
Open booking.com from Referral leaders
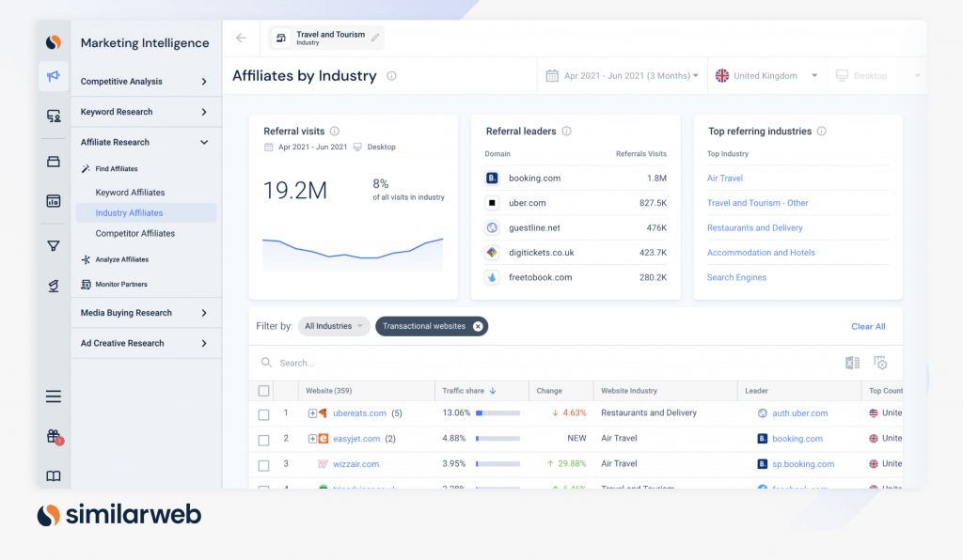pos(536,178)
